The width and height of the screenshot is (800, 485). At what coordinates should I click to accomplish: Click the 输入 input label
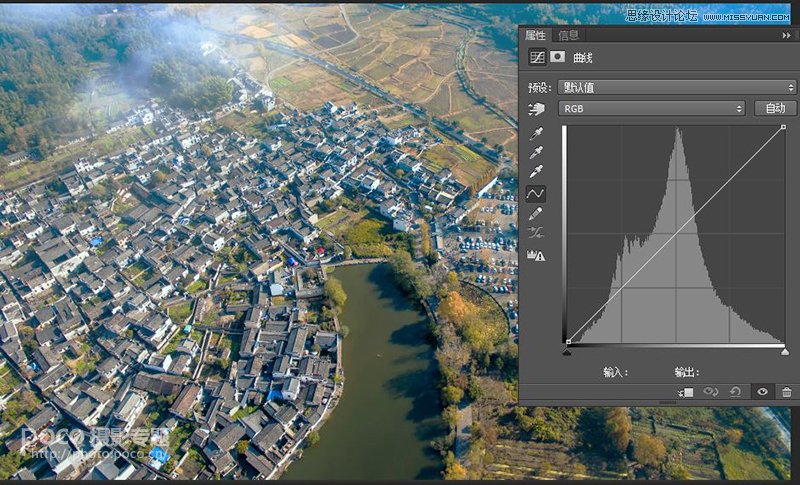pos(615,373)
